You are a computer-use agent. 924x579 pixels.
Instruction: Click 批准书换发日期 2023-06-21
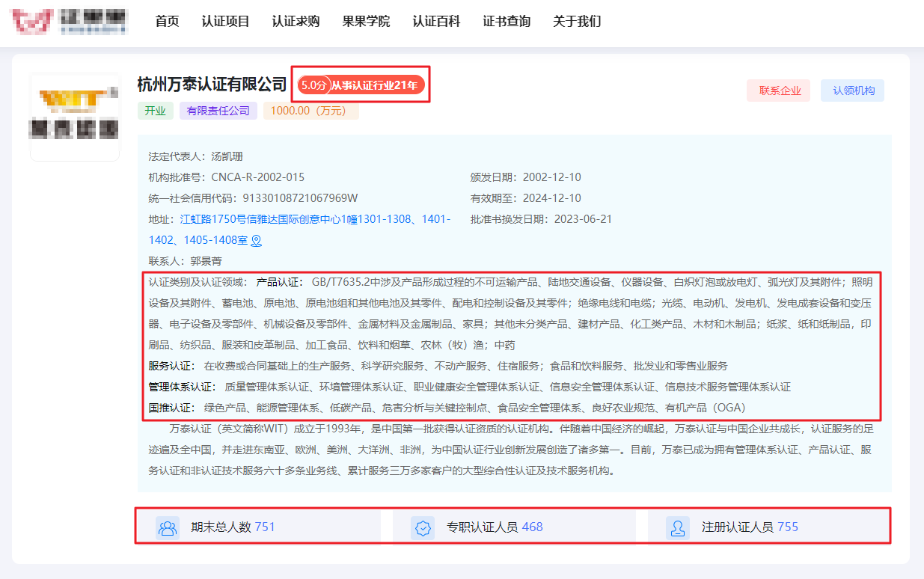(541, 219)
